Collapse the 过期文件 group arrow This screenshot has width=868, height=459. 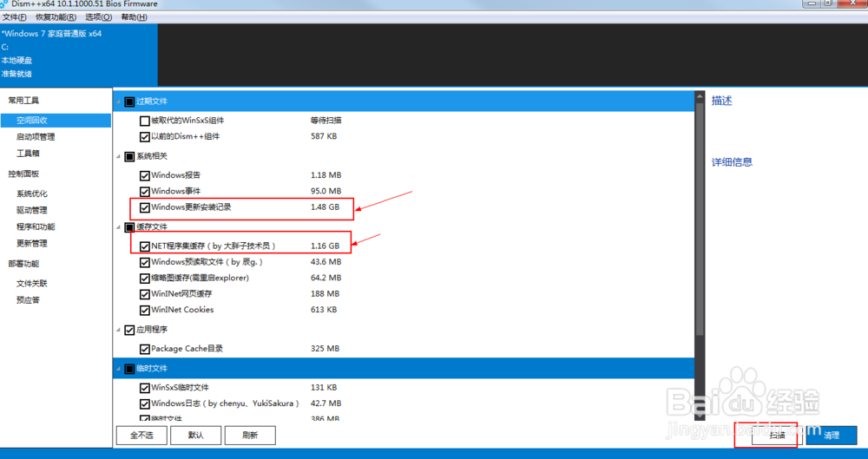click(118, 102)
